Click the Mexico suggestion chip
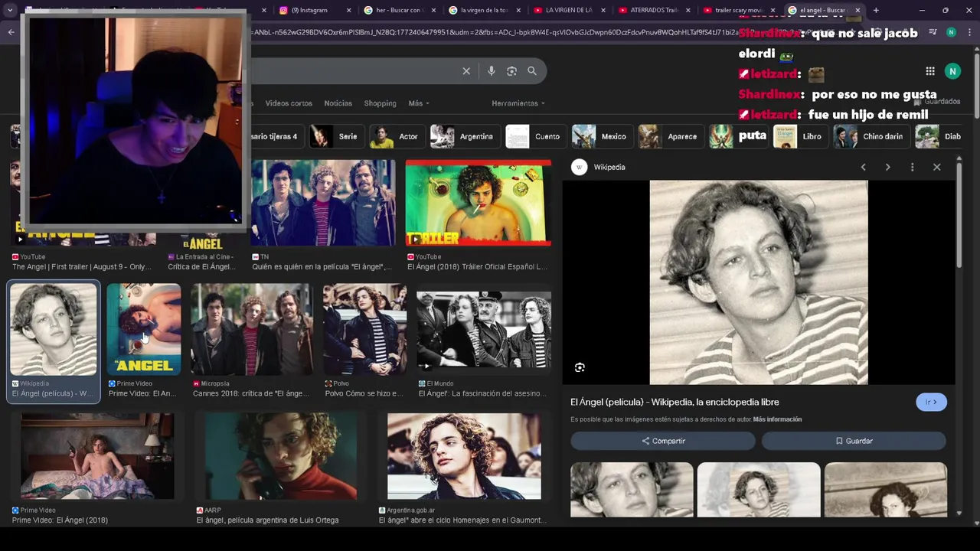The height and width of the screenshot is (551, 980). [x=602, y=136]
